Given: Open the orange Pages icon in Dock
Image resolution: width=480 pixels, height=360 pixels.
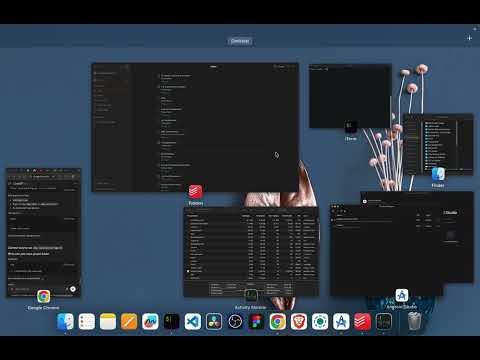Looking at the screenshot, I should pyautogui.click(x=129, y=322).
